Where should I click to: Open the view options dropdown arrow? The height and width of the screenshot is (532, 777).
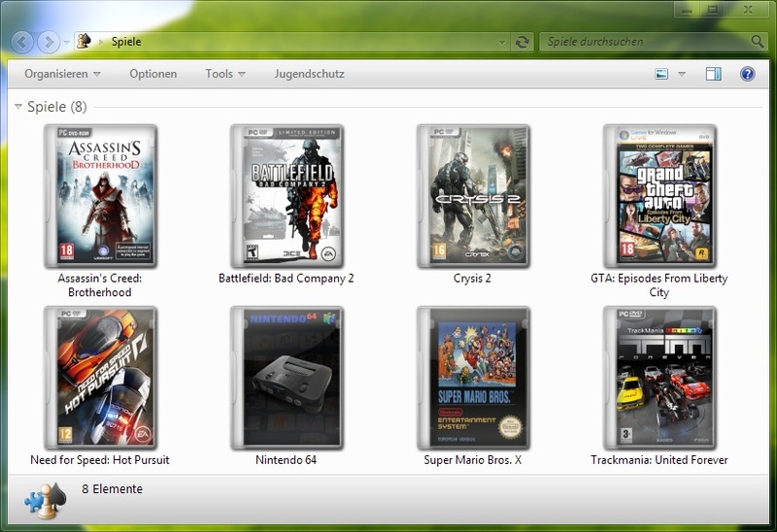(682, 75)
